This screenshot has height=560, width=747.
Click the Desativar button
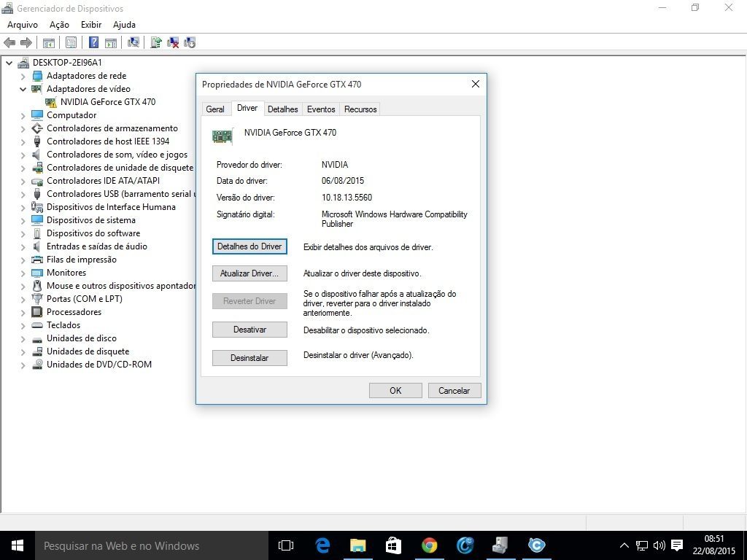pos(249,330)
